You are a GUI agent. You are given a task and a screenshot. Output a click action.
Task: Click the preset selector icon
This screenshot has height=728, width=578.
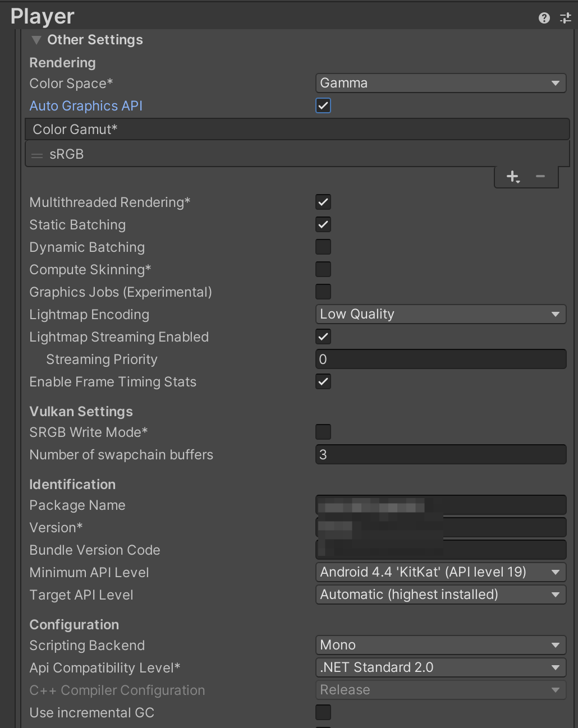click(x=565, y=17)
